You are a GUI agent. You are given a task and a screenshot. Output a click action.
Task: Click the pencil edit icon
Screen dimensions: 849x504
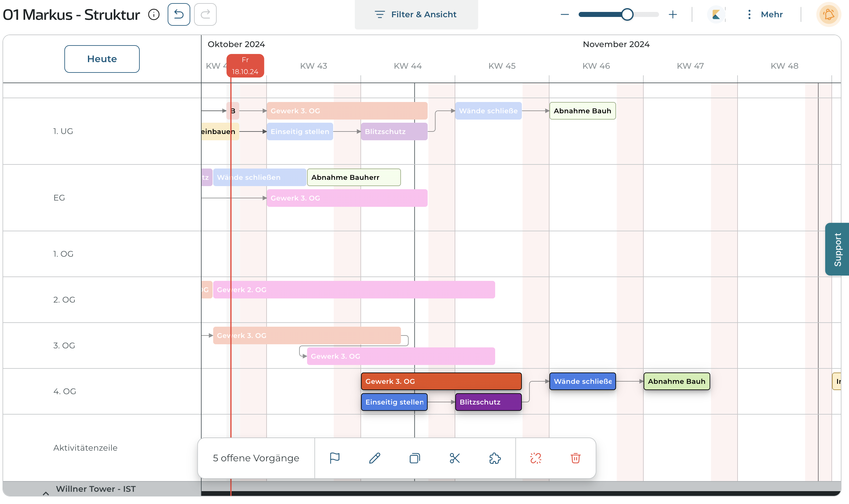click(x=375, y=458)
